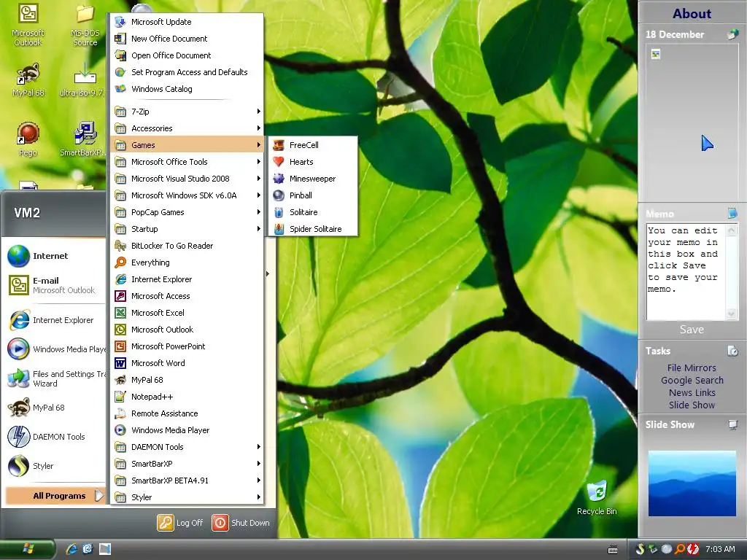Screen dimensions: 747x560
Task: Click New Office Document
Action: tap(187, 39)
